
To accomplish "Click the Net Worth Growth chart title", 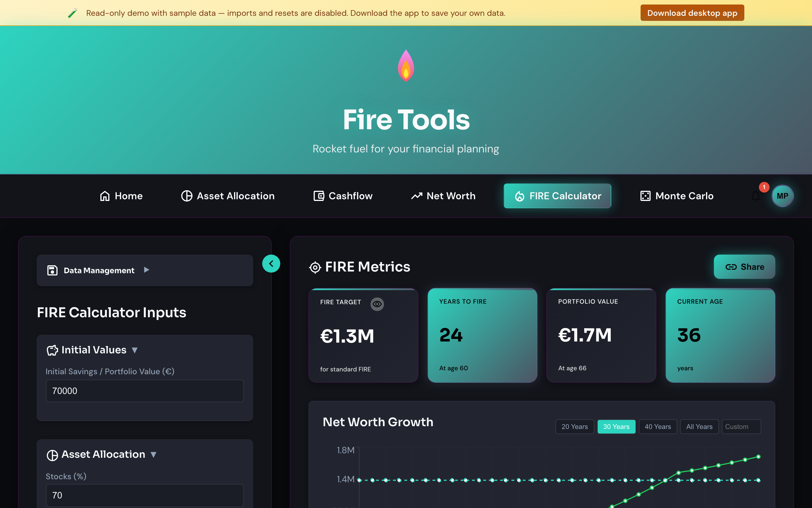I will point(378,422).
